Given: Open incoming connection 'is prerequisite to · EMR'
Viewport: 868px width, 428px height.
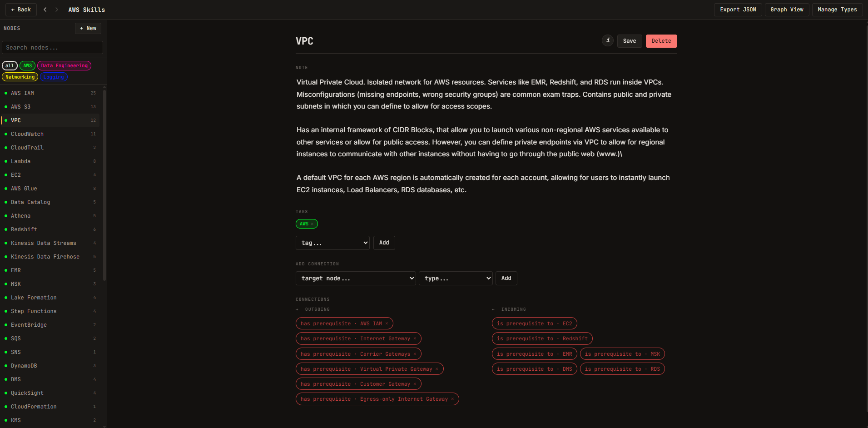Looking at the screenshot, I should pos(534,354).
